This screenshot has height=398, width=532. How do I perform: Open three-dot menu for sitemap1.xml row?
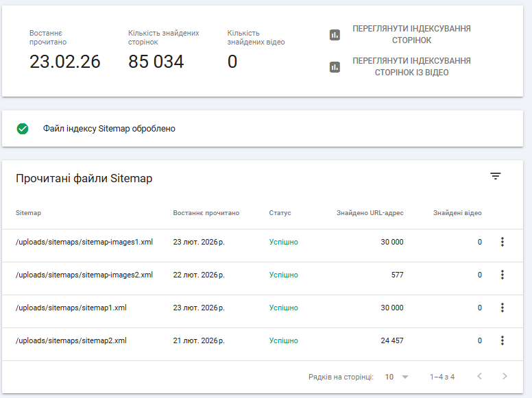pos(502,308)
